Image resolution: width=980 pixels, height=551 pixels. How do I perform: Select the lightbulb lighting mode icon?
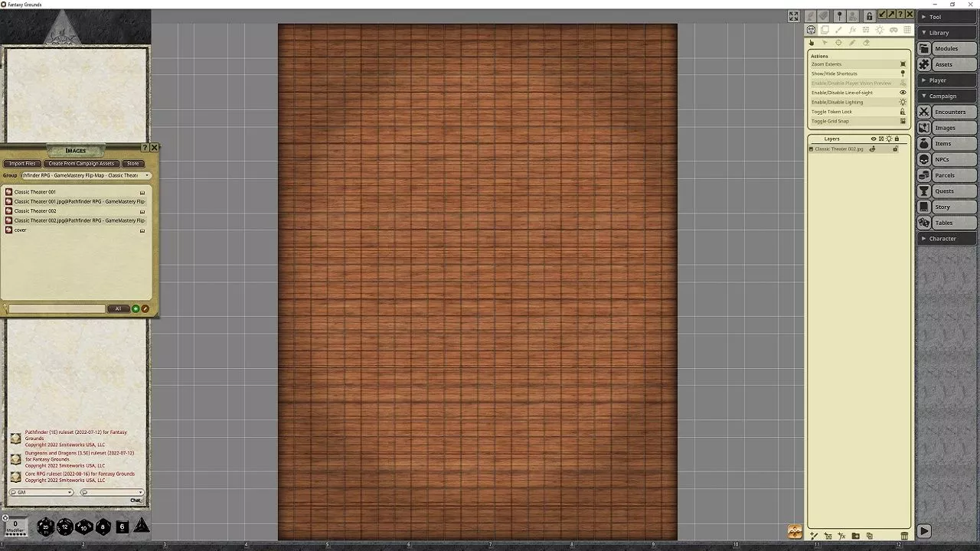click(x=880, y=30)
